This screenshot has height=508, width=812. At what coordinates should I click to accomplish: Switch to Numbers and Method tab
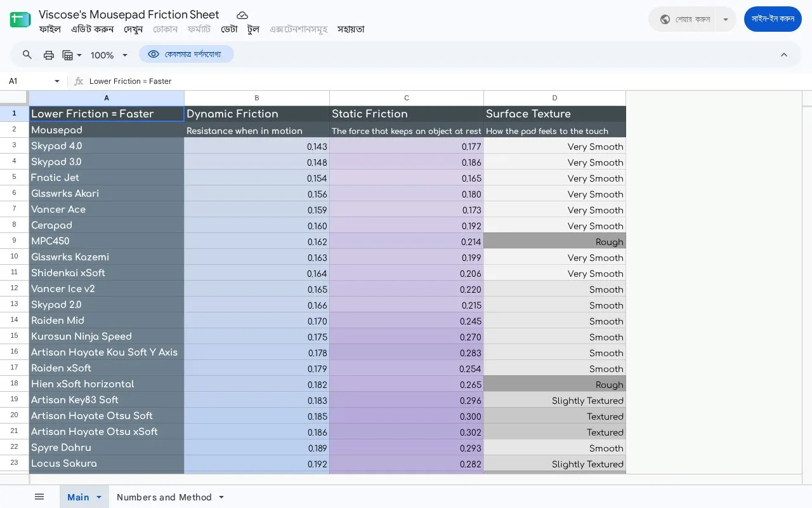coord(164,497)
